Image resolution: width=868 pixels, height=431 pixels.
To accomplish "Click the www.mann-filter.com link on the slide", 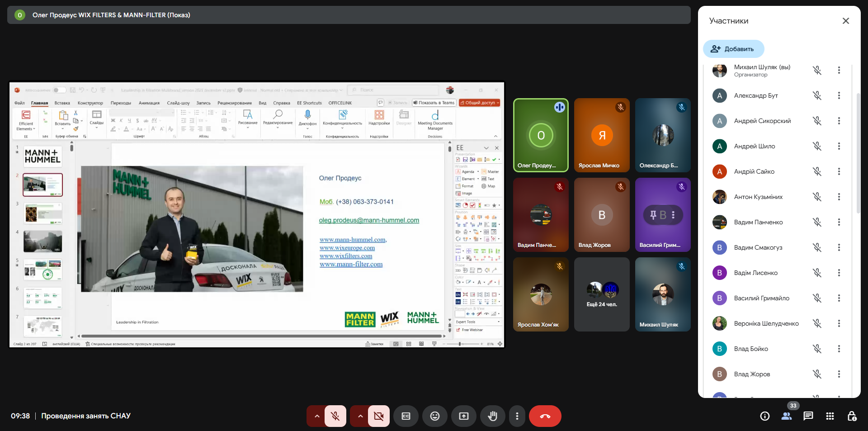I will pos(351,265).
